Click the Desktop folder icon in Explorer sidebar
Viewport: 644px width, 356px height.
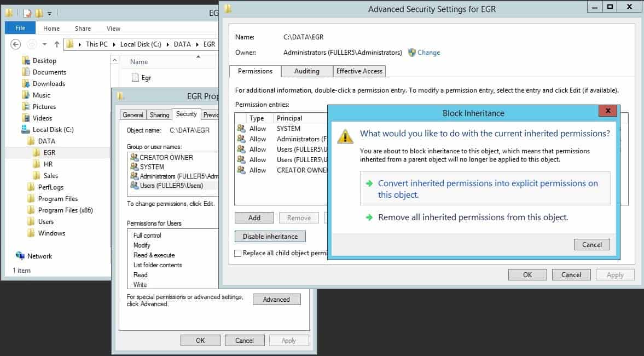[26, 60]
